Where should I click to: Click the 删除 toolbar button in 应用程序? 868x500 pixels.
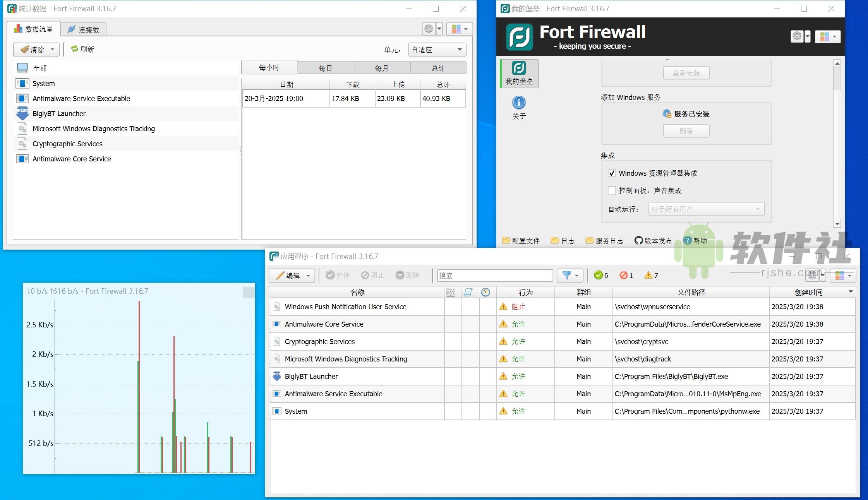coord(407,275)
